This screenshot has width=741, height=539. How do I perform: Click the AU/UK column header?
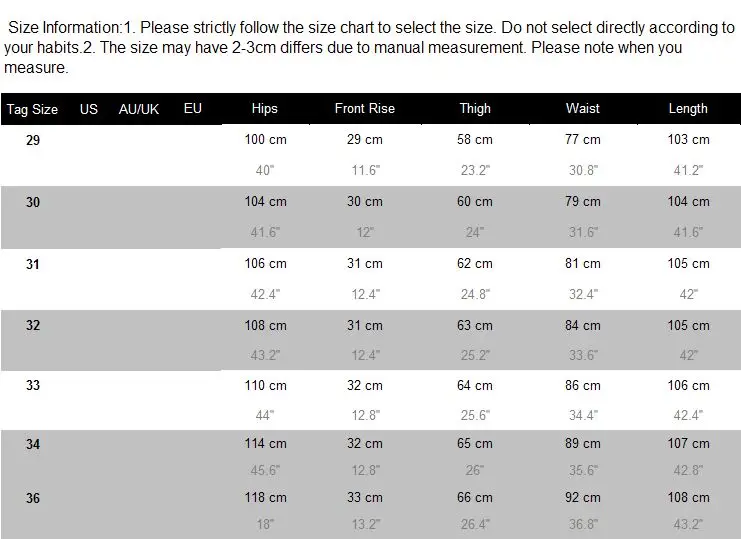[139, 109]
